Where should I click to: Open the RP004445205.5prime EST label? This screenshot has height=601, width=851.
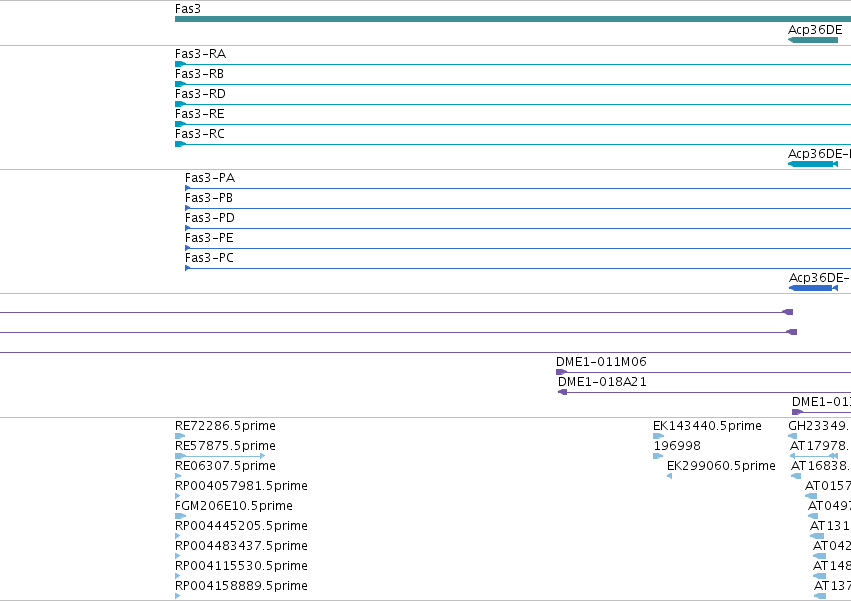(242, 526)
